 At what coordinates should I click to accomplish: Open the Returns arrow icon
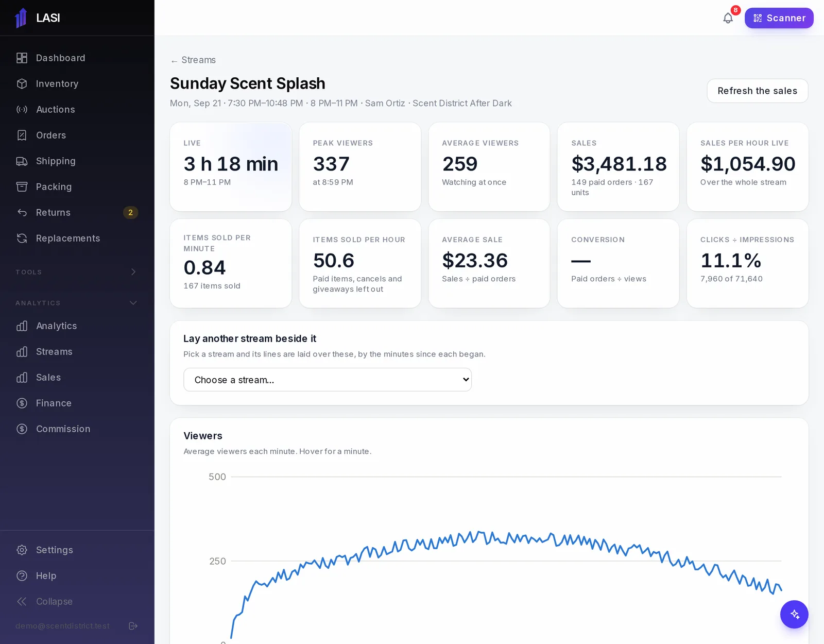click(22, 213)
